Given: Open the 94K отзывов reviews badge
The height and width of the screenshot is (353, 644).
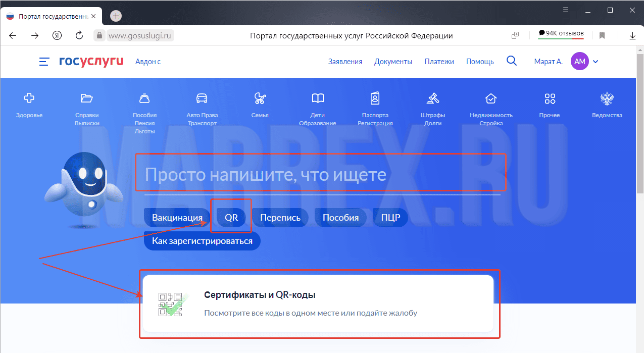Looking at the screenshot, I should 561,34.
